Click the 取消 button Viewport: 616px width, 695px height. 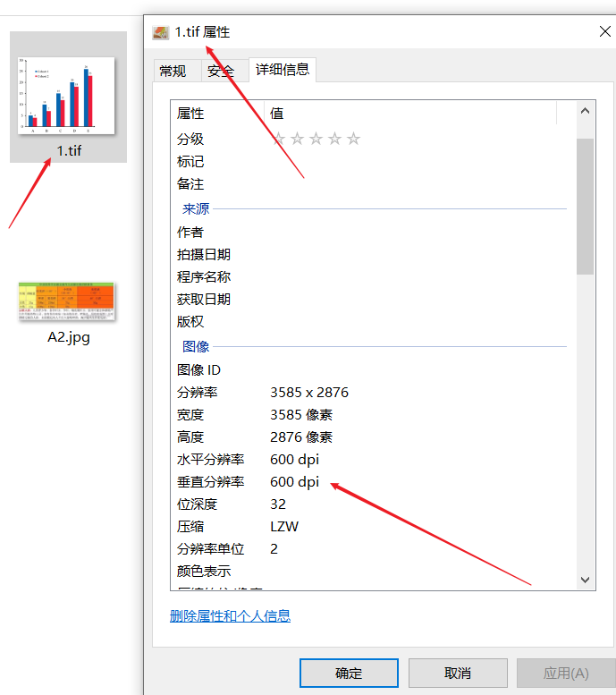coord(458,673)
